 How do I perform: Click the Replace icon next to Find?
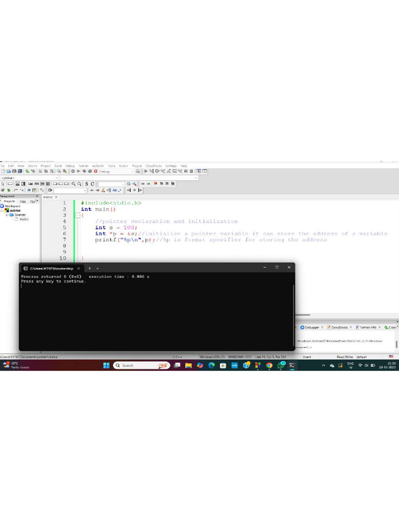[64, 171]
